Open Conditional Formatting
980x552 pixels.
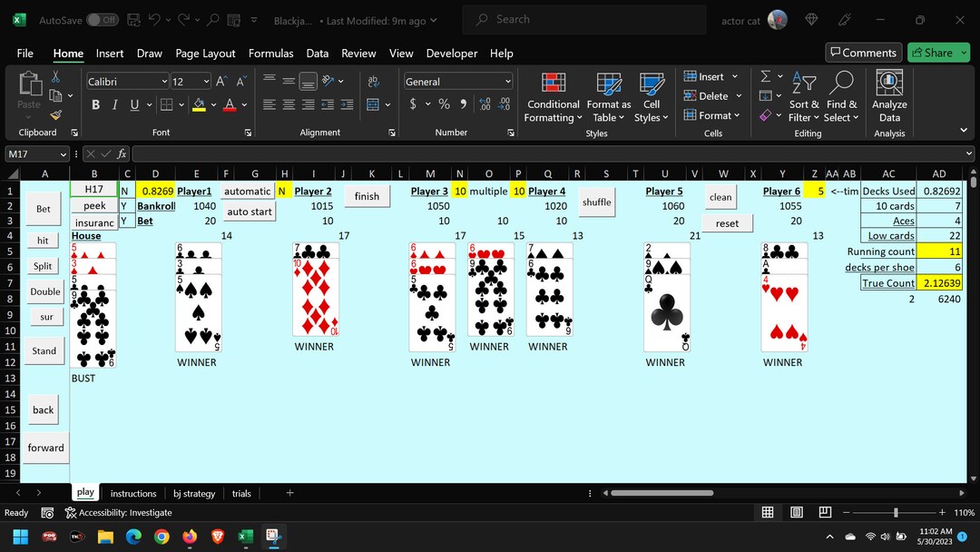[x=552, y=96]
